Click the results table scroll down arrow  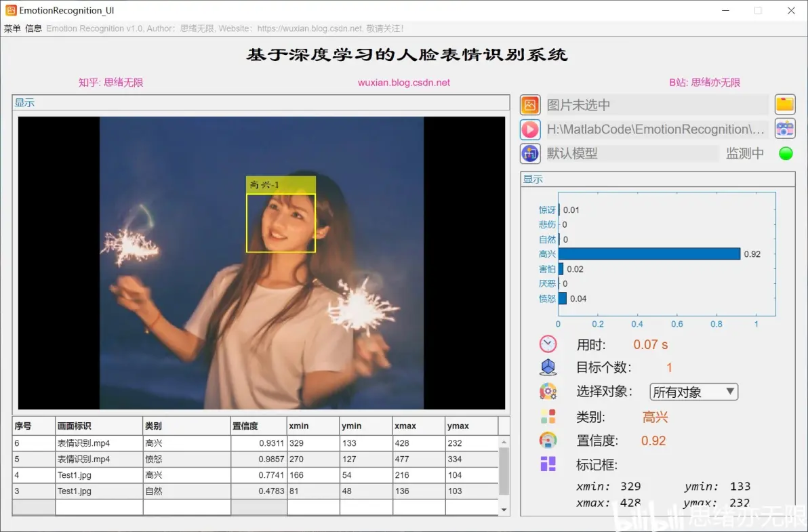[504, 510]
